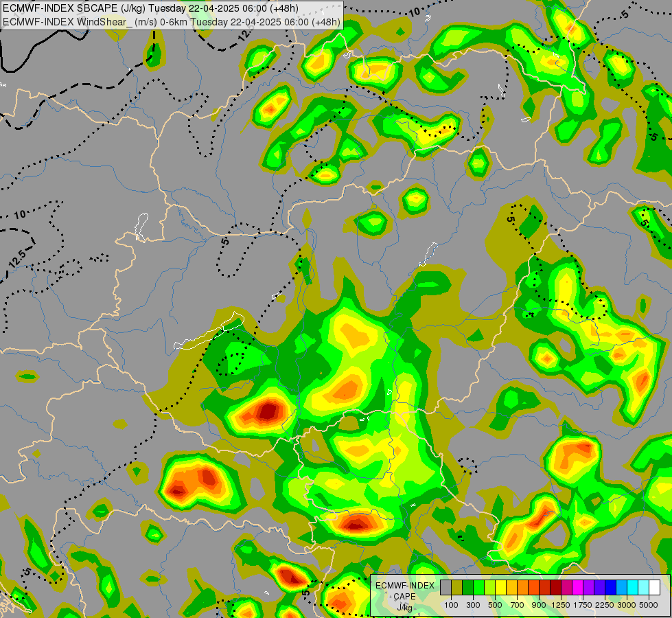The image size is (672, 618).
Task: Pick the white swatch ending the legend
Action: (654, 588)
